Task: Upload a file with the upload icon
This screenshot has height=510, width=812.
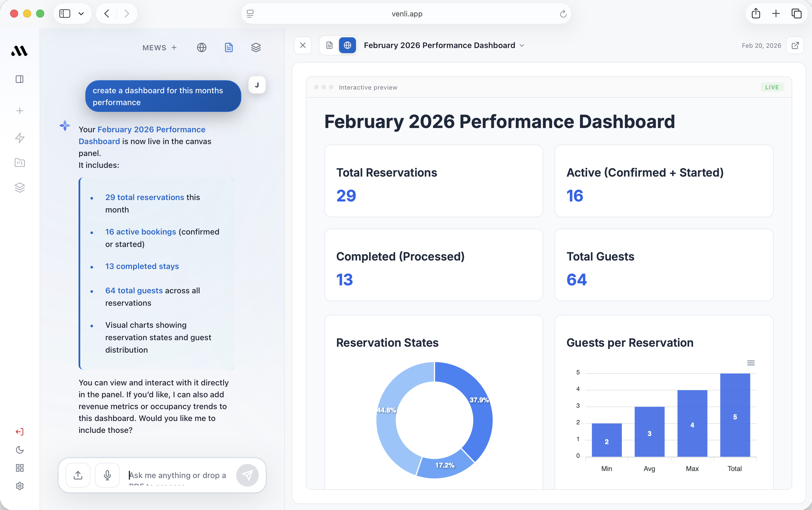Action: coord(78,475)
